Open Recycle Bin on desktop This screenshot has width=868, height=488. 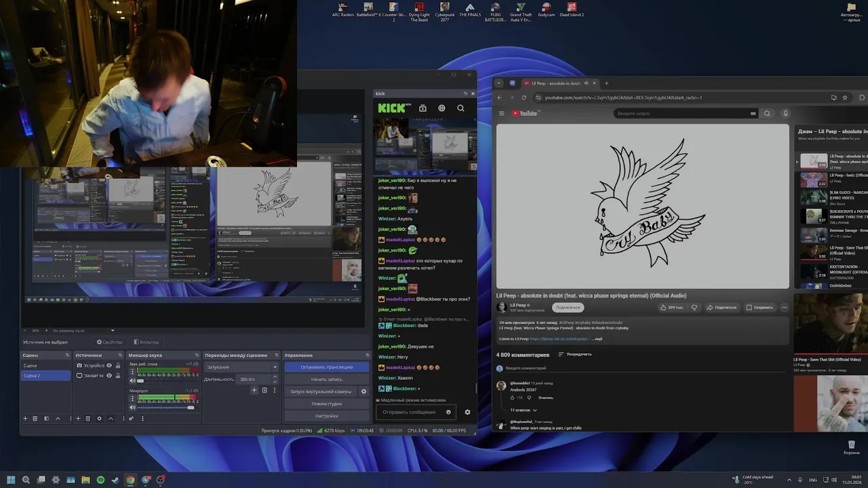click(x=850, y=448)
